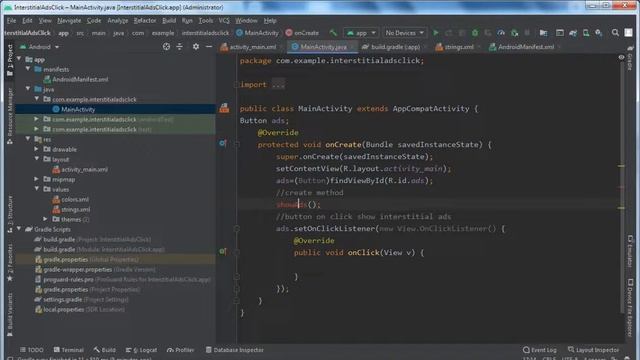Click the related XML file gutter icon beside class declaration
Screen dimensions: 640x360
point(224,108)
